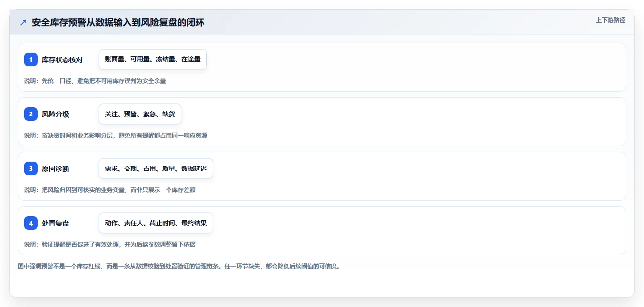Screen dimensions: 644x307
Task: Click the arrow icon beside the panel title
Action: click(23, 22)
